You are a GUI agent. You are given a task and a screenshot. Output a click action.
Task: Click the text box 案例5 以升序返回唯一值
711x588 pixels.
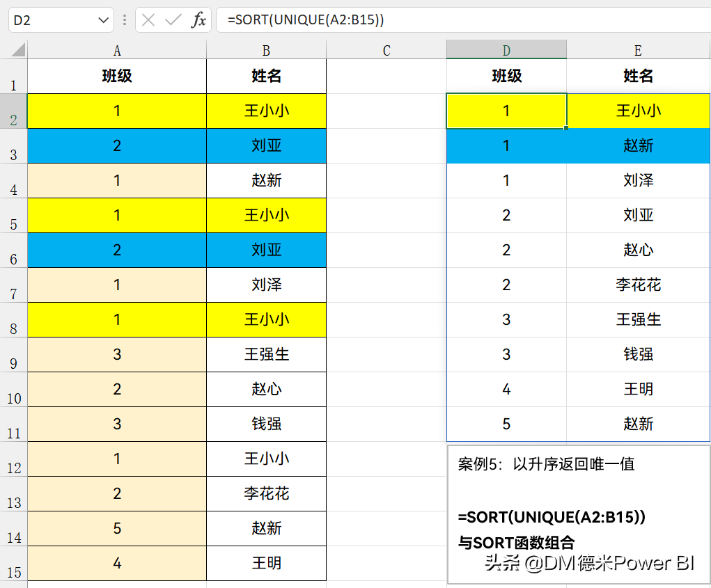579,515
